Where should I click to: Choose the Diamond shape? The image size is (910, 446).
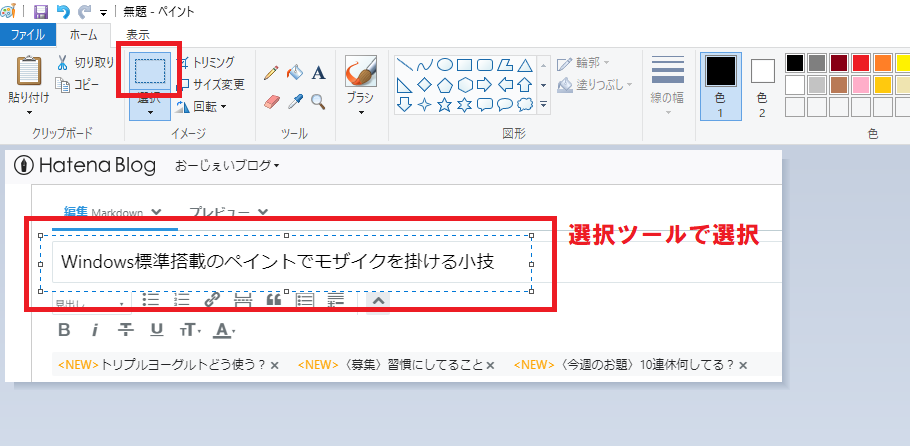pyautogui.click(x=424, y=85)
